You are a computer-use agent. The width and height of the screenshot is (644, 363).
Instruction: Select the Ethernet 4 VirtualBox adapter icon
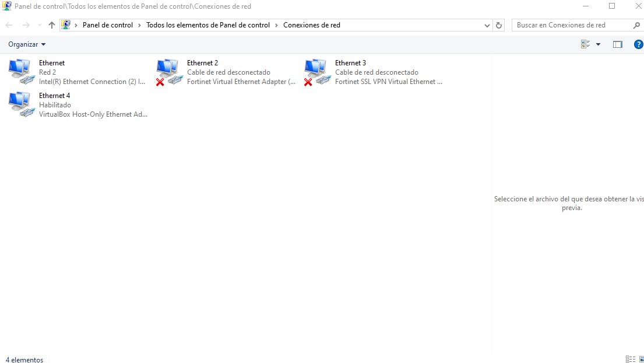[22, 104]
